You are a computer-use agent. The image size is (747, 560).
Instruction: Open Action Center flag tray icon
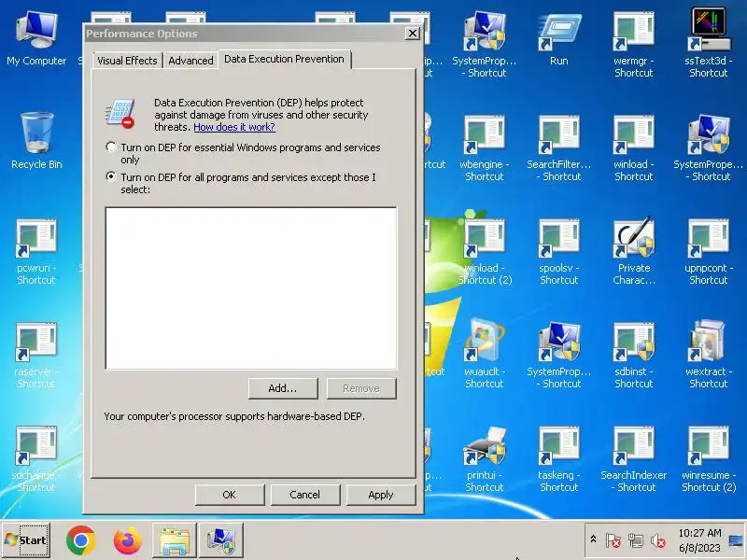point(613,540)
